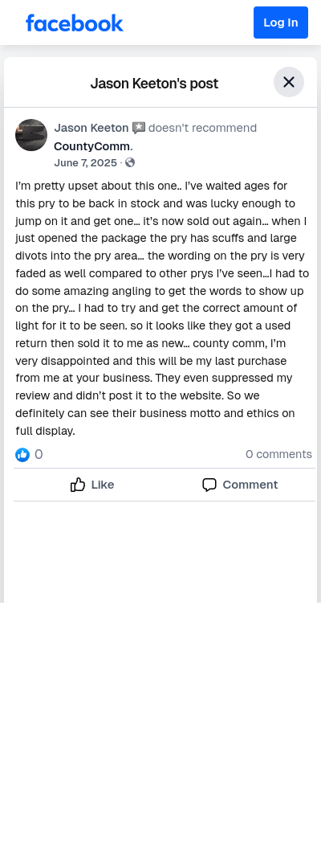Click the "Jason Keeton's post" header title
Screen dimensions: 321x868
pyautogui.click(x=154, y=84)
